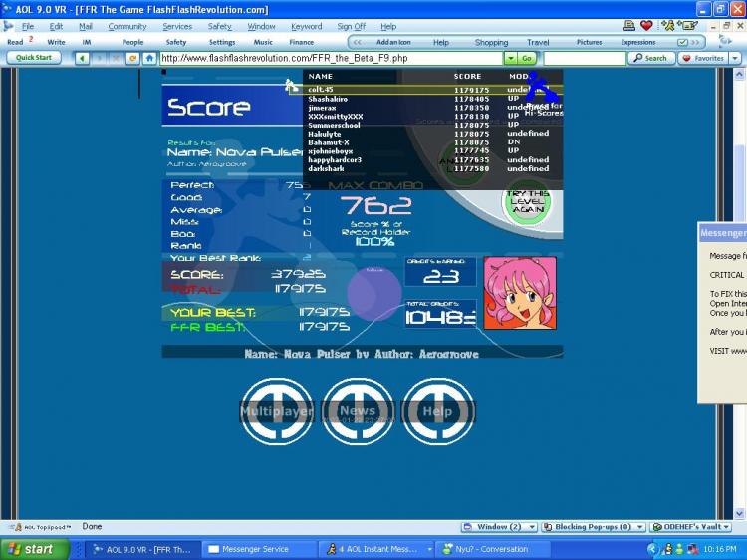Click the Shopping toolbar link
This screenshot has height=560, width=747.
pos(492,42)
